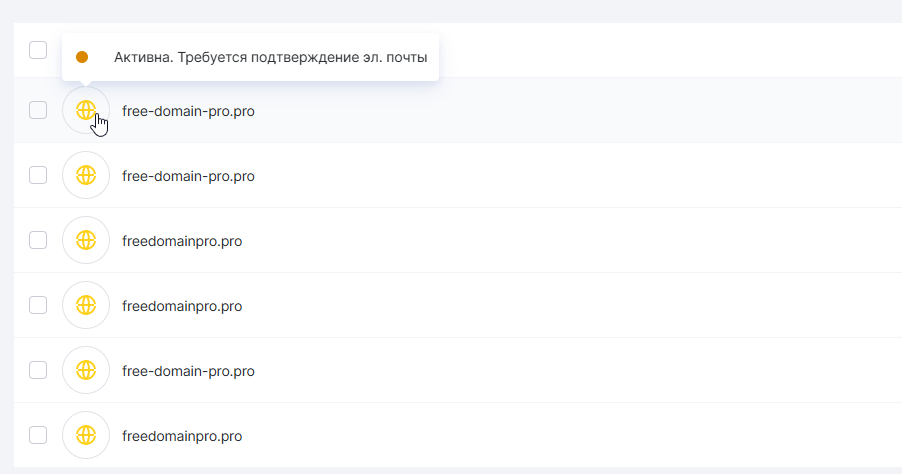Open the bottom freedomainpro.pro domain
The image size is (902, 474).
[182, 436]
